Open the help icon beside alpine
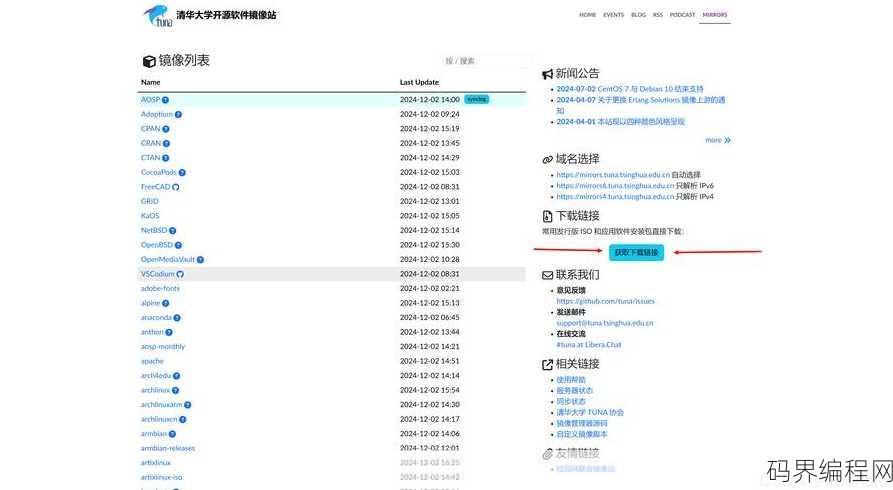This screenshot has height=490, width=893. click(166, 304)
